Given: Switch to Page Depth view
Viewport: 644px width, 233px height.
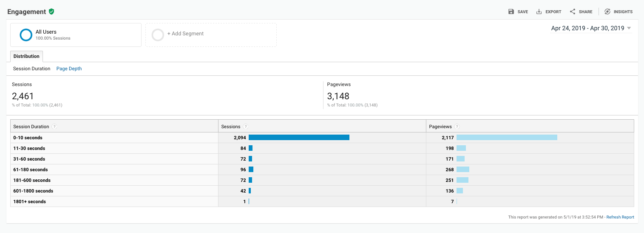Looking at the screenshot, I should 69,69.
